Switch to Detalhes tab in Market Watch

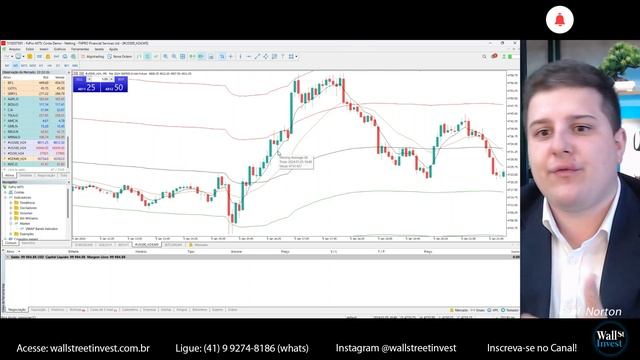pos(26,176)
